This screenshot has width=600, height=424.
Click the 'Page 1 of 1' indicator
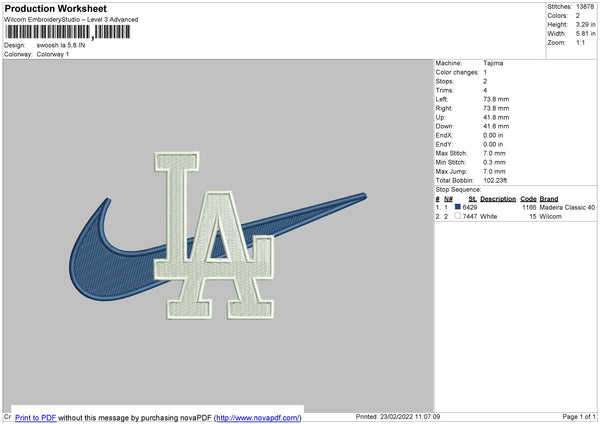(x=579, y=416)
